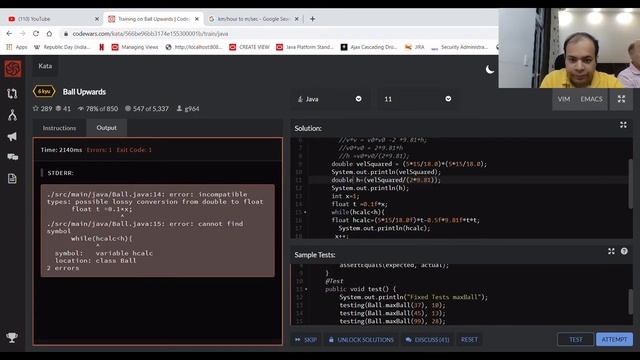Switch to the Instructions tab
Image resolution: width=640 pixels, height=360 pixels.
(x=59, y=128)
